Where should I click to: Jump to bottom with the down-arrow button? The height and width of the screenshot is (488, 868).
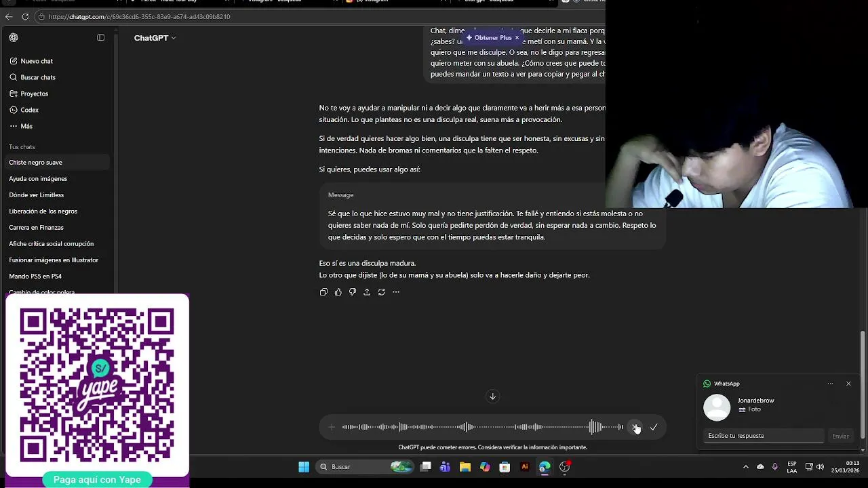click(x=493, y=396)
